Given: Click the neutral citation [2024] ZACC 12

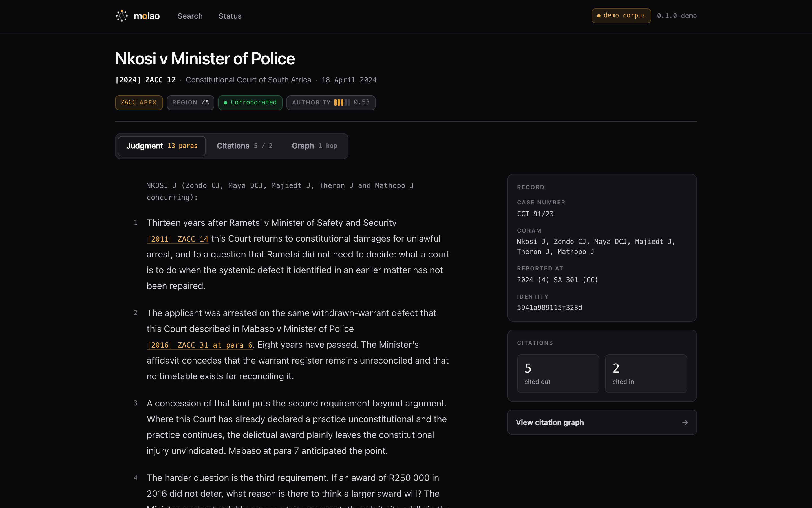Looking at the screenshot, I should click(x=145, y=80).
